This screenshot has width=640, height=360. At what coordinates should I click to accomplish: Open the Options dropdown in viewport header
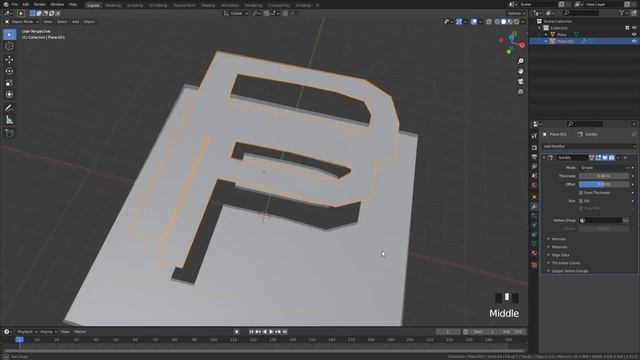pyautogui.click(x=516, y=13)
